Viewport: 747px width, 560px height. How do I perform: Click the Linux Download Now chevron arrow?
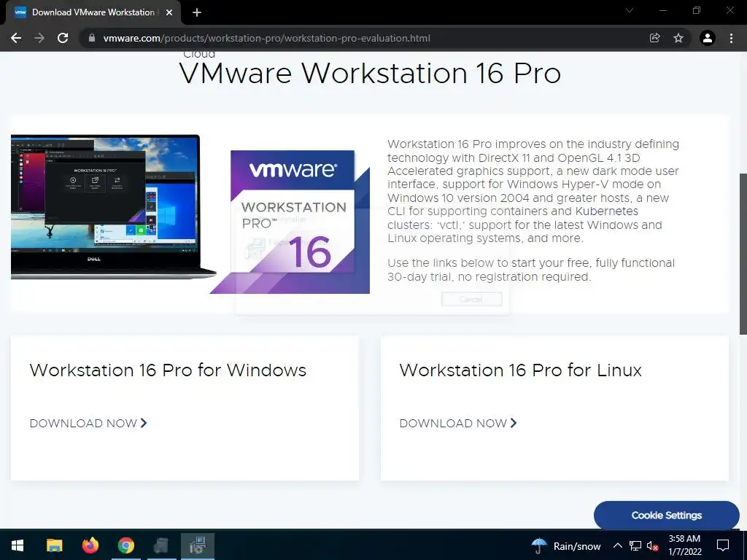514,423
